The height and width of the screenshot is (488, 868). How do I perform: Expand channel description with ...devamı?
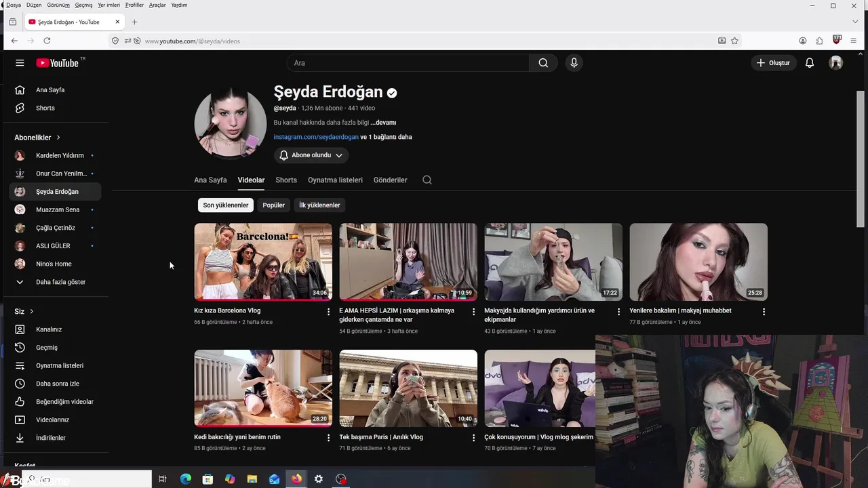pyautogui.click(x=384, y=123)
